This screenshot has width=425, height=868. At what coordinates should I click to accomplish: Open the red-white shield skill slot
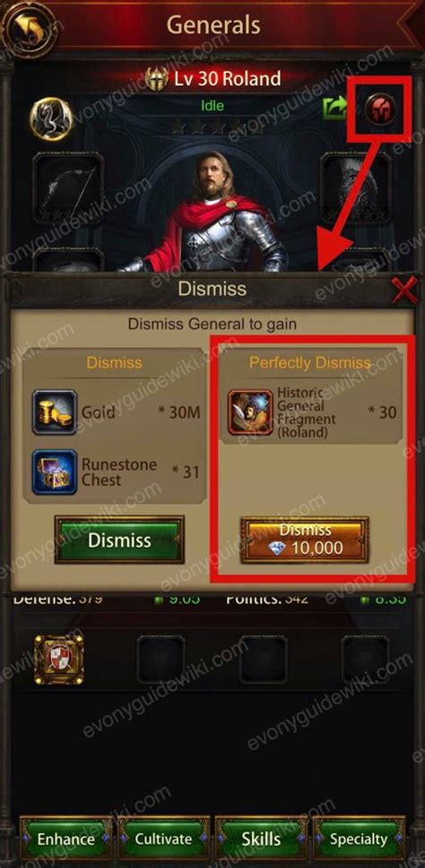click(58, 659)
